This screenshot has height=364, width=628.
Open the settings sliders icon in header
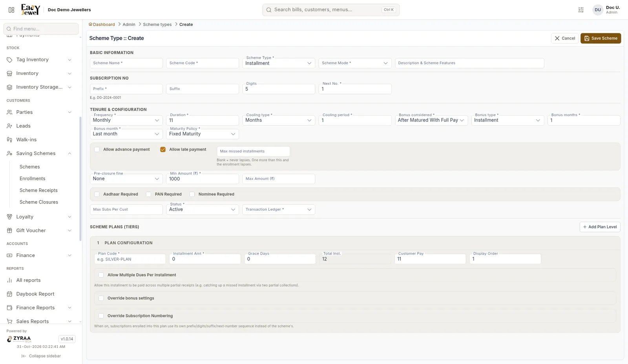pyautogui.click(x=581, y=10)
